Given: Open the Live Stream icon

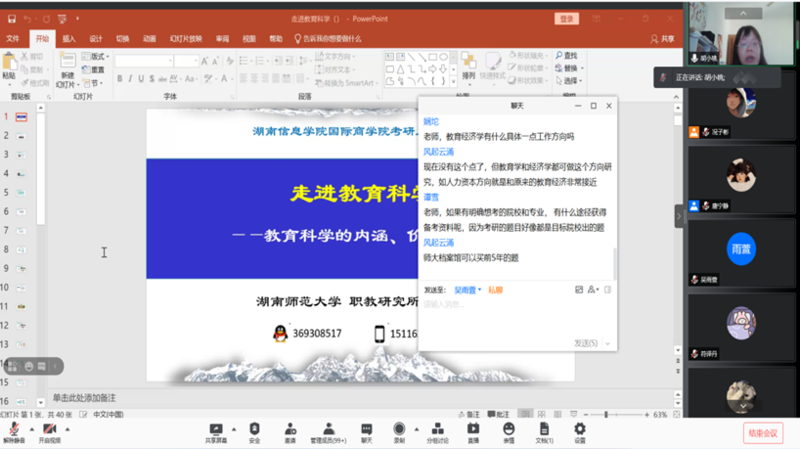Looking at the screenshot, I should point(473,433).
